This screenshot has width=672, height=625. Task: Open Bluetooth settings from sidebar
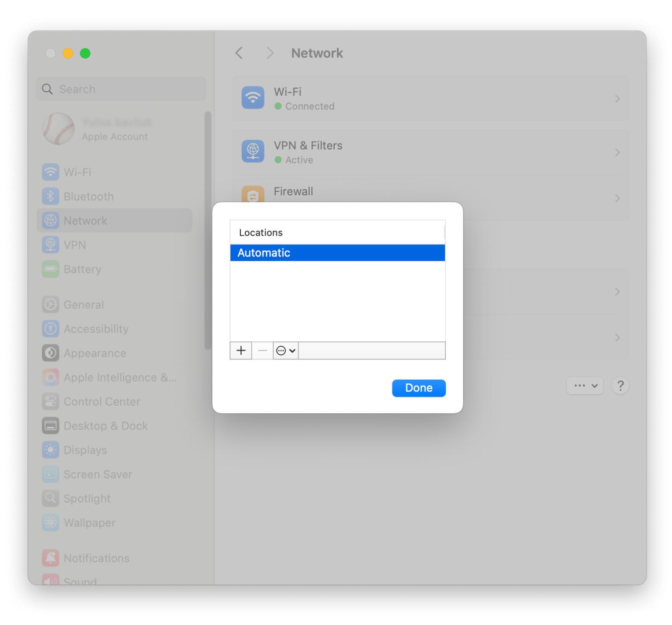point(88,197)
